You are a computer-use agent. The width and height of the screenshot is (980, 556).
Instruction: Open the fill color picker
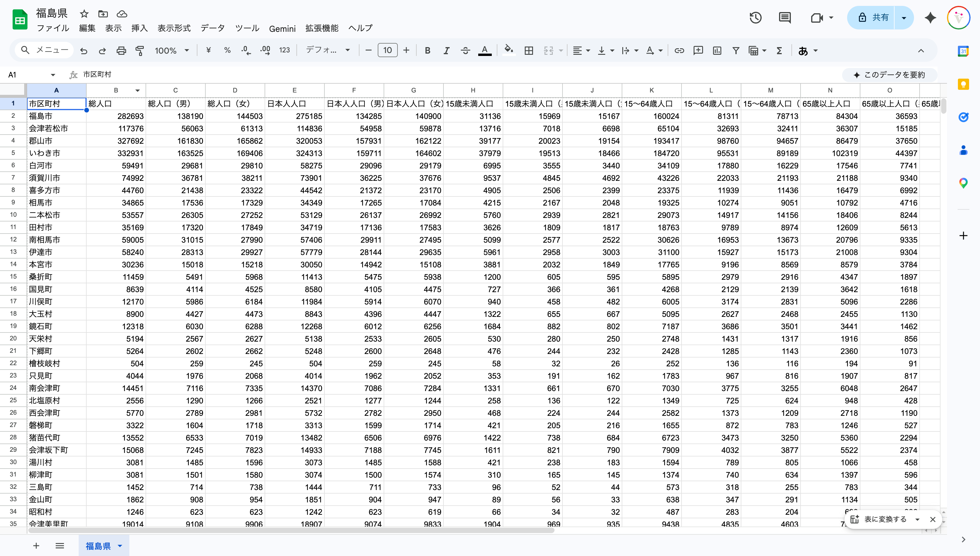pyautogui.click(x=508, y=50)
